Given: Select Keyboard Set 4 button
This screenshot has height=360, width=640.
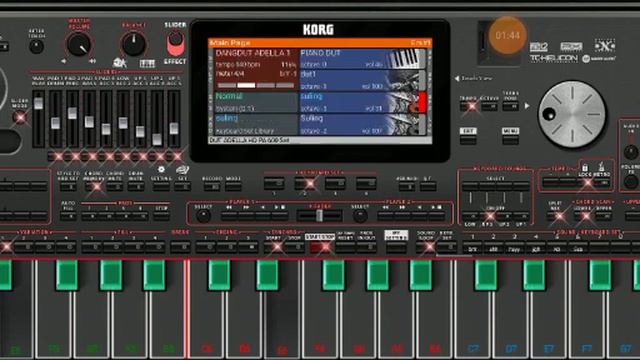Looking at the screenshot, I should 366,184.
